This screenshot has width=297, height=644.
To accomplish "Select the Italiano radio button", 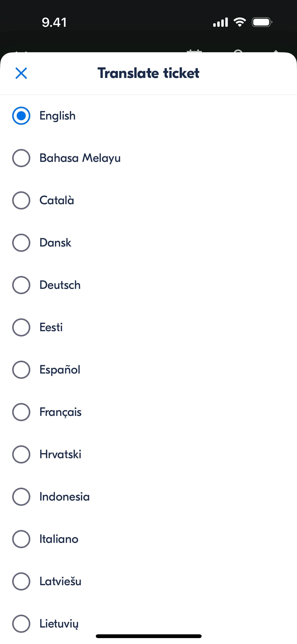I will [21, 539].
